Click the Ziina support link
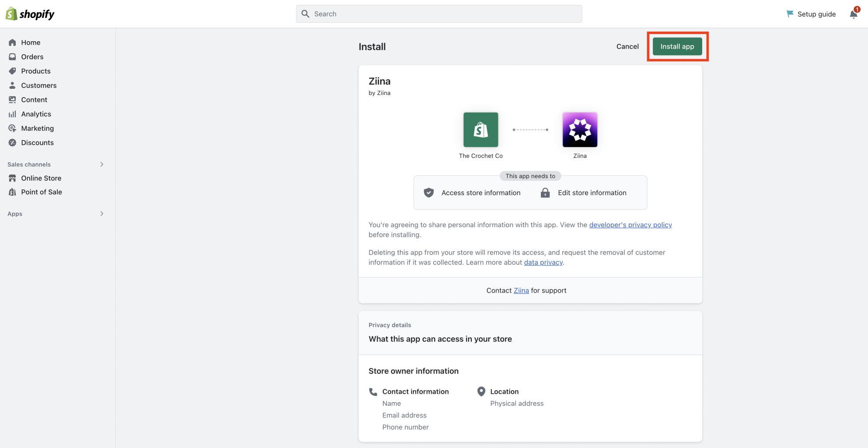The width and height of the screenshot is (868, 448). [x=521, y=290]
